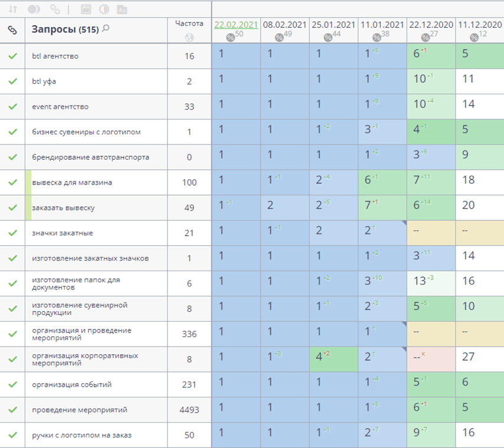This screenshot has height=448, width=504.
Task: Click checkmark icon for изготовление папок для документов
Action: point(12,284)
